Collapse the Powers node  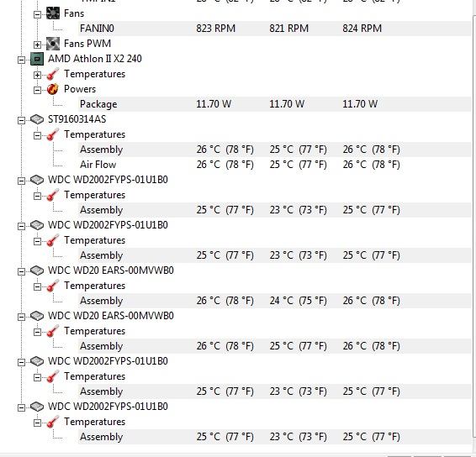coord(37,90)
